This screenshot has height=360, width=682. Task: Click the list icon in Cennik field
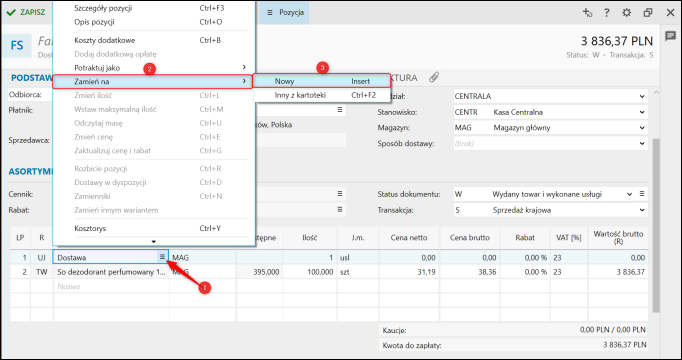[x=340, y=194]
